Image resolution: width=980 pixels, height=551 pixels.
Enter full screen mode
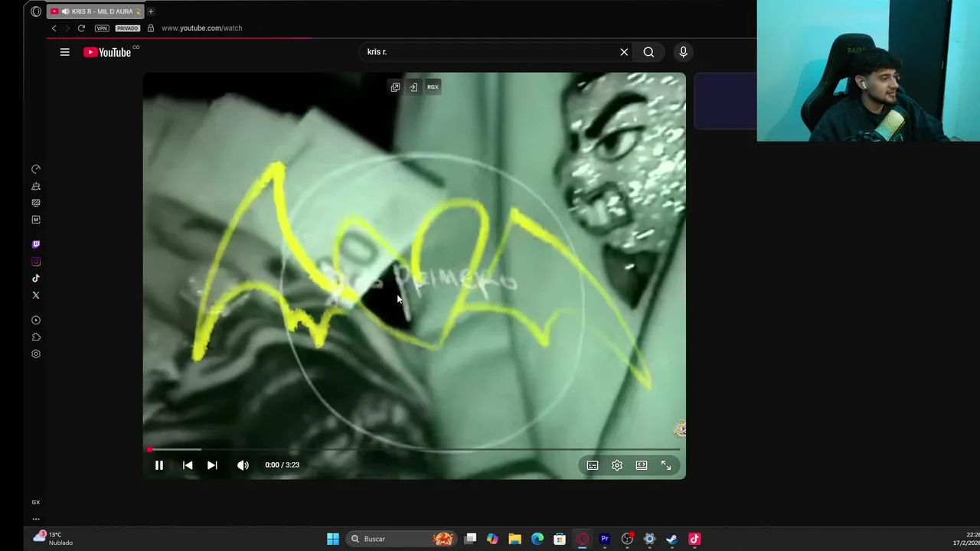(x=666, y=465)
